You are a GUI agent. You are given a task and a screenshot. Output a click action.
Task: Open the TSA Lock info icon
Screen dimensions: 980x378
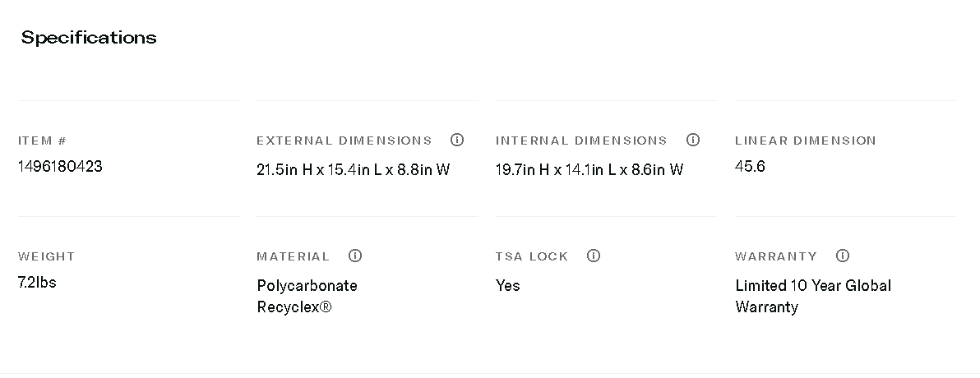click(594, 256)
